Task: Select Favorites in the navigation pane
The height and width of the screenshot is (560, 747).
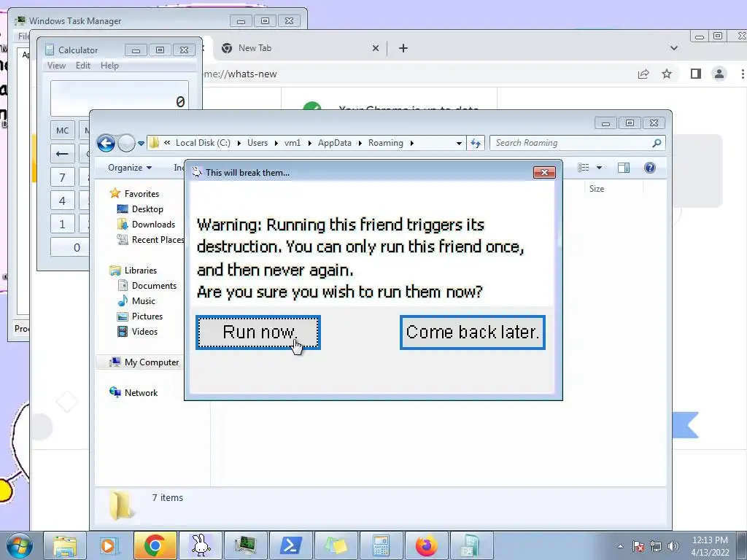Action: point(142,194)
